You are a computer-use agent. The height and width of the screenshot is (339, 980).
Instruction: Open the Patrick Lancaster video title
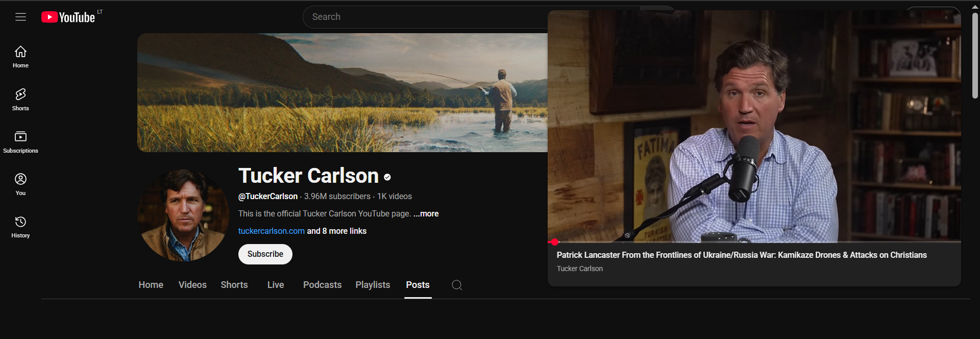pos(742,255)
